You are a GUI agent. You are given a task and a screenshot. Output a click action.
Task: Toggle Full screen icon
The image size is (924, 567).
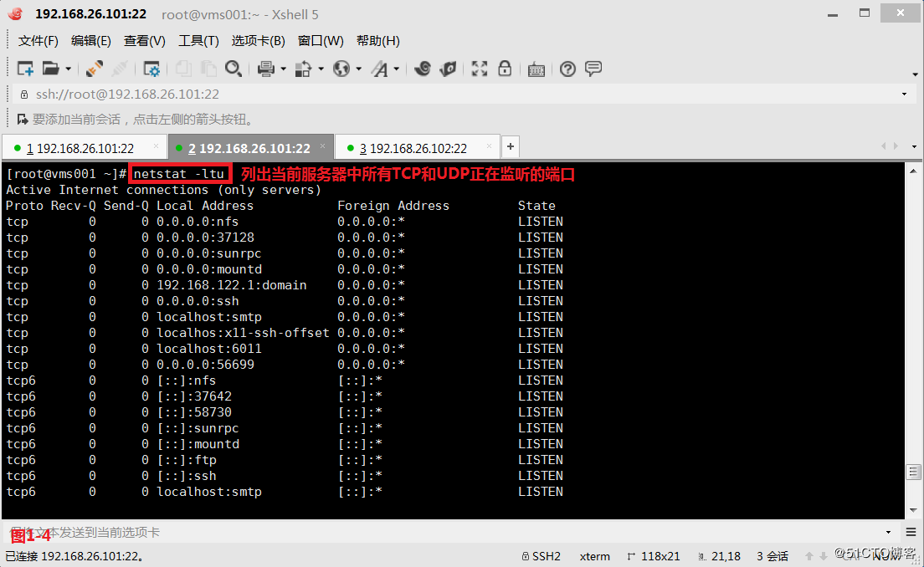click(x=479, y=69)
